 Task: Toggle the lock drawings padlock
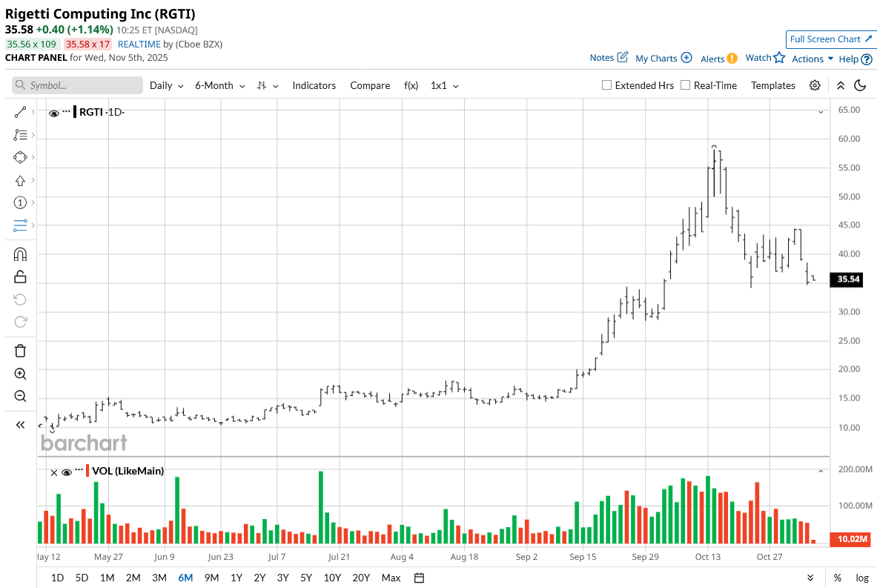click(20, 277)
